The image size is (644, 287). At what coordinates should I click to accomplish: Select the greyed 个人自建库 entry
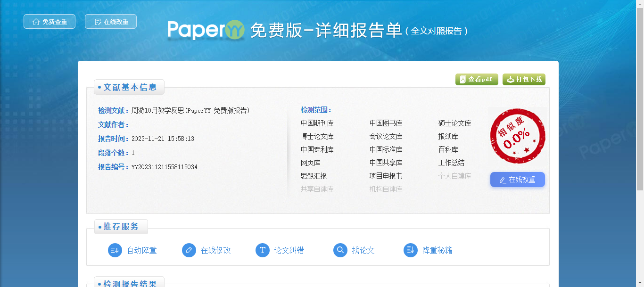pos(455,176)
